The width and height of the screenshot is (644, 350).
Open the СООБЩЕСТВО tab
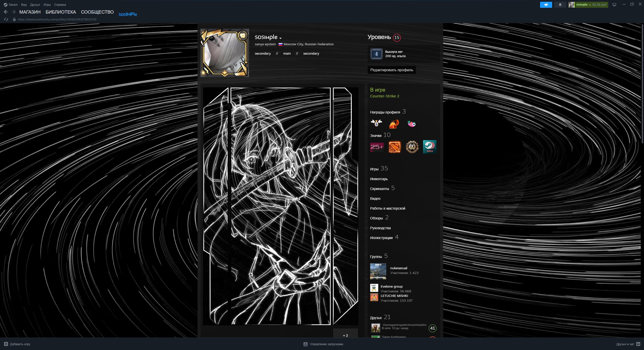point(97,12)
